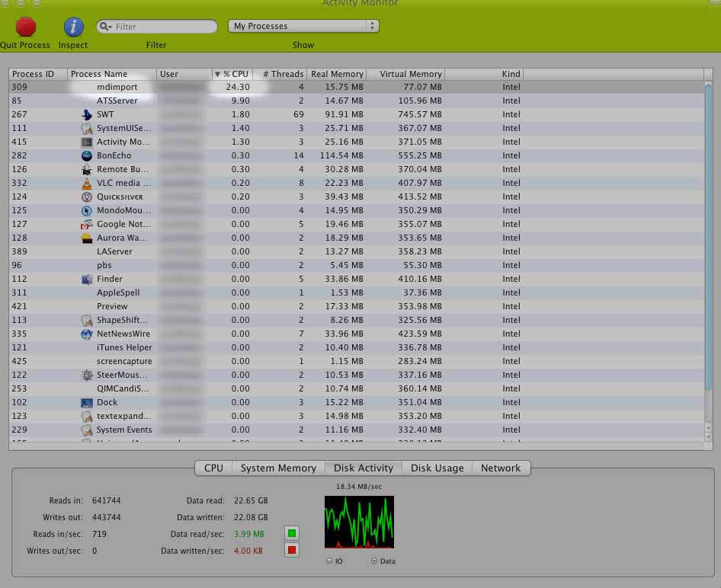Open the My Processes show dropdown
The height and width of the screenshot is (588, 721).
click(x=303, y=26)
